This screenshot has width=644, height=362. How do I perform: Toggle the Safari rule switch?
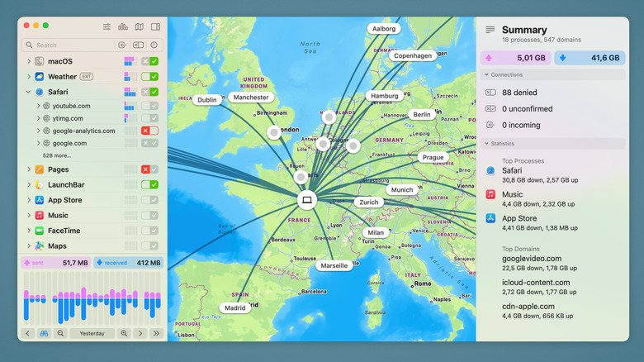pyautogui.click(x=149, y=92)
